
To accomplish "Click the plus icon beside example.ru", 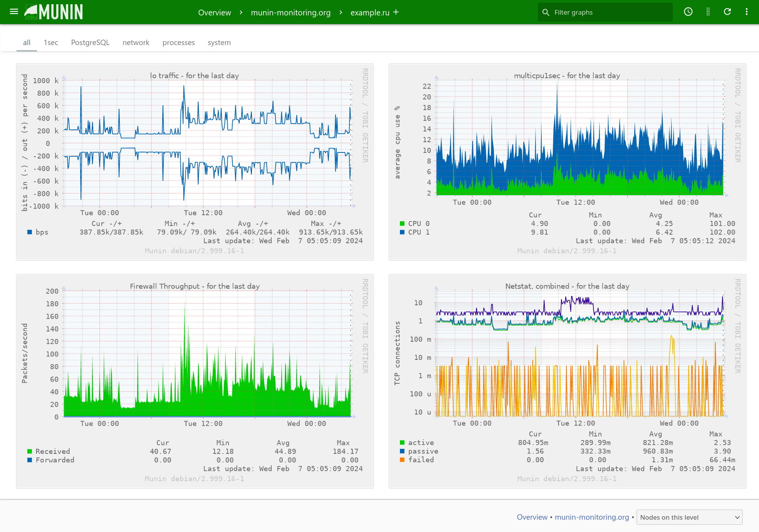I will point(396,12).
